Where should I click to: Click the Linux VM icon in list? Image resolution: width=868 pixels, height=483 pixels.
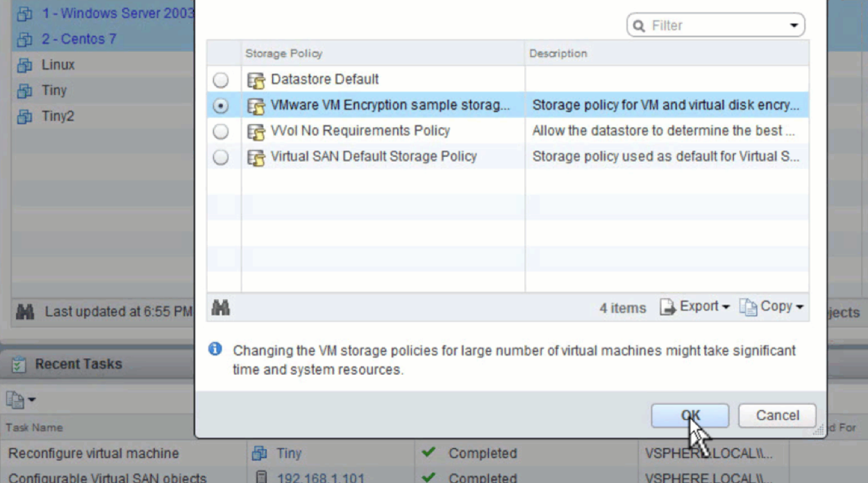(x=25, y=65)
